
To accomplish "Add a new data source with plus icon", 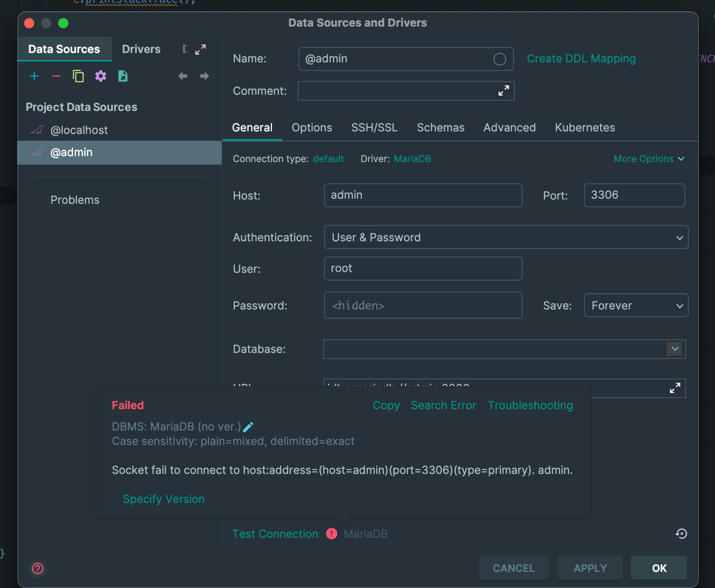I will pos(34,76).
